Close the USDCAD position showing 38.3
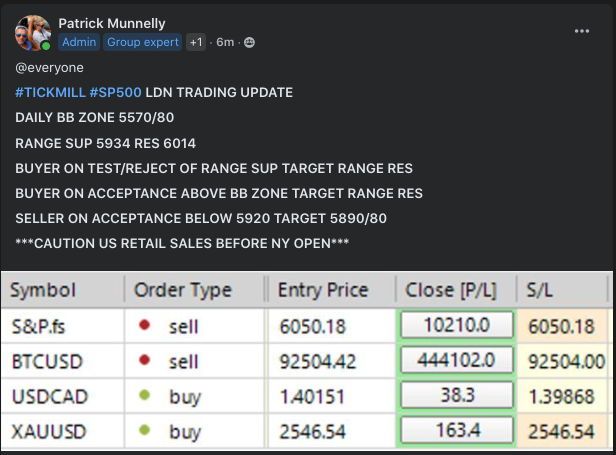 point(456,394)
